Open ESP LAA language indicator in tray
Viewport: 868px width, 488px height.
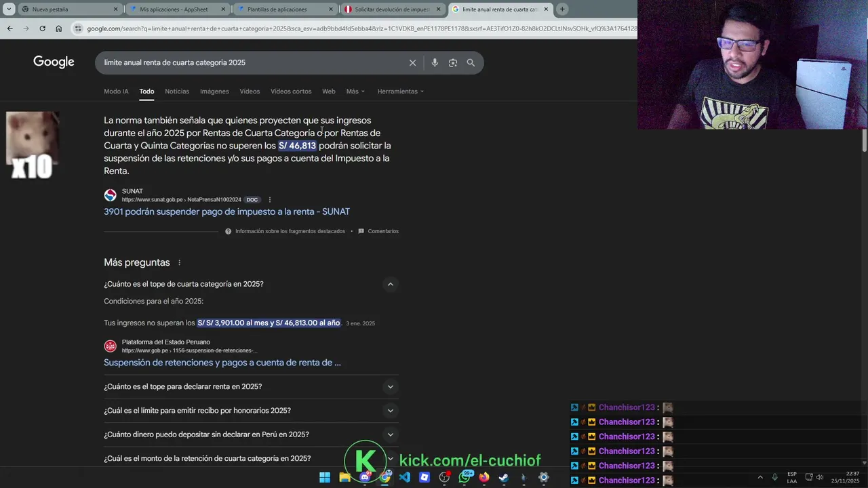pyautogui.click(x=792, y=477)
